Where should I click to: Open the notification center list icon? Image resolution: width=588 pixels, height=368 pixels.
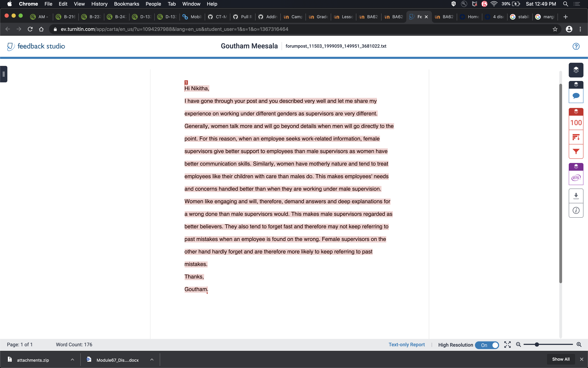tap(577, 4)
